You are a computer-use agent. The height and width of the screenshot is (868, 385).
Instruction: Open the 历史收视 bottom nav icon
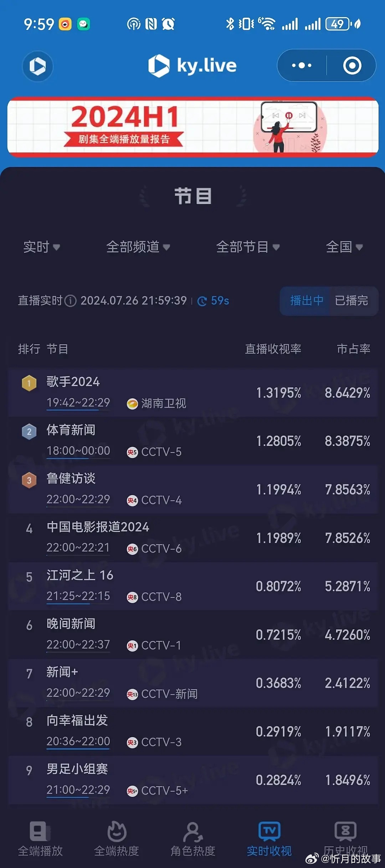point(345,831)
